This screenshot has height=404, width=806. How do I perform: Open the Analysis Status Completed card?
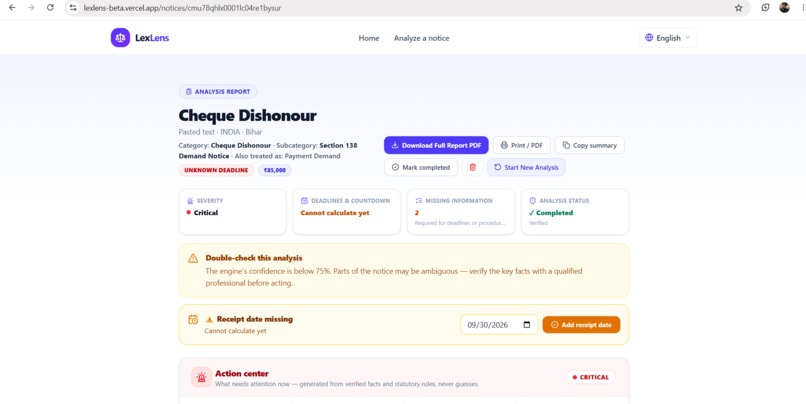pos(575,212)
